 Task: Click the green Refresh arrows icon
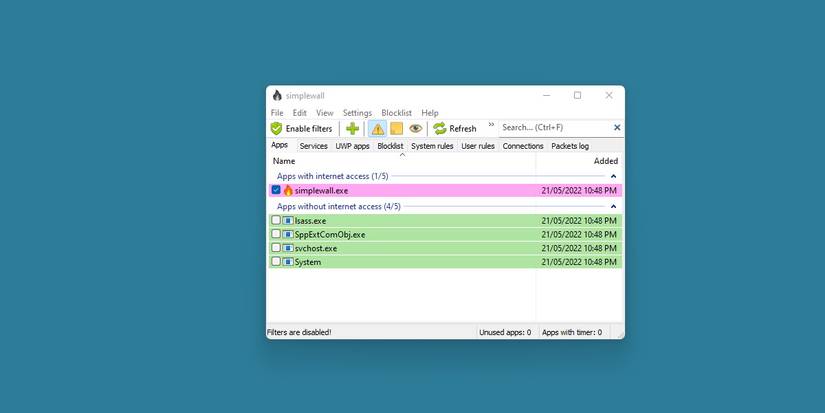click(440, 128)
